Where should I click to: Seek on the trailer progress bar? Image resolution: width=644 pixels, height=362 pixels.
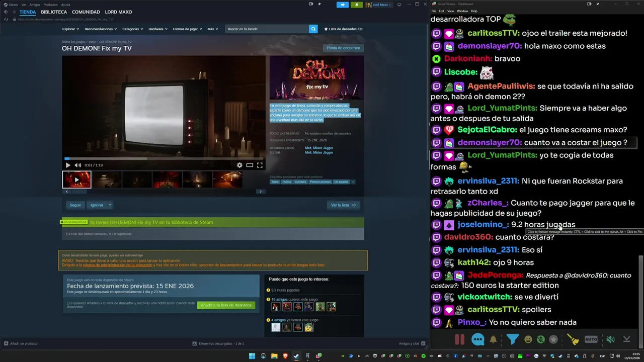pyautogui.click(x=164, y=158)
